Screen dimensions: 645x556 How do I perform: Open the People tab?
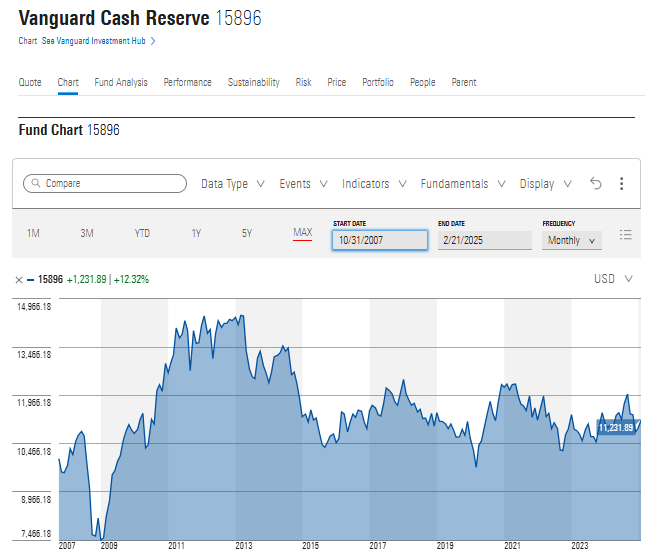[422, 82]
